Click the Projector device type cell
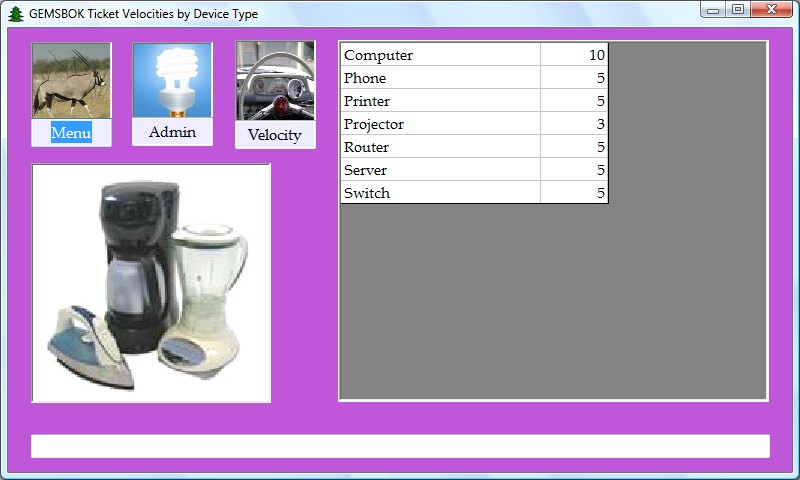The height and width of the screenshot is (480, 800). coord(440,124)
